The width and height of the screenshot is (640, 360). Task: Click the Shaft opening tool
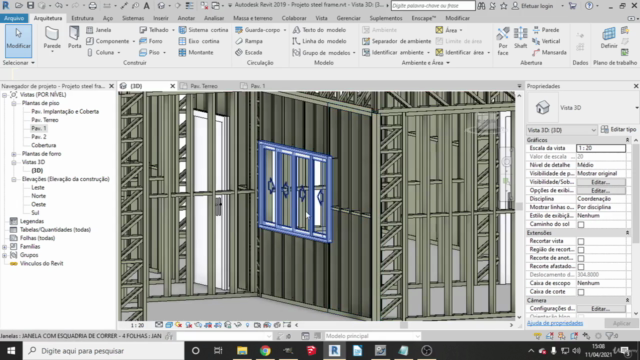pos(520,38)
